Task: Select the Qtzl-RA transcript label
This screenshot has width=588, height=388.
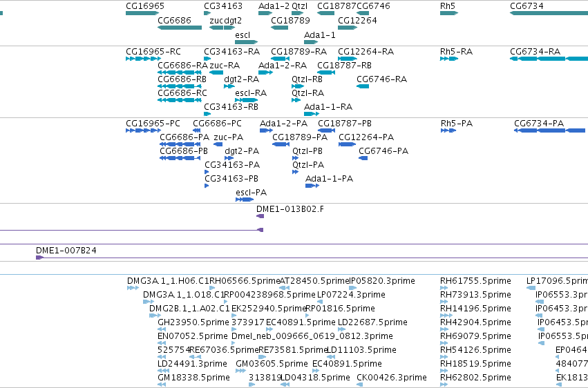Action: [x=308, y=93]
